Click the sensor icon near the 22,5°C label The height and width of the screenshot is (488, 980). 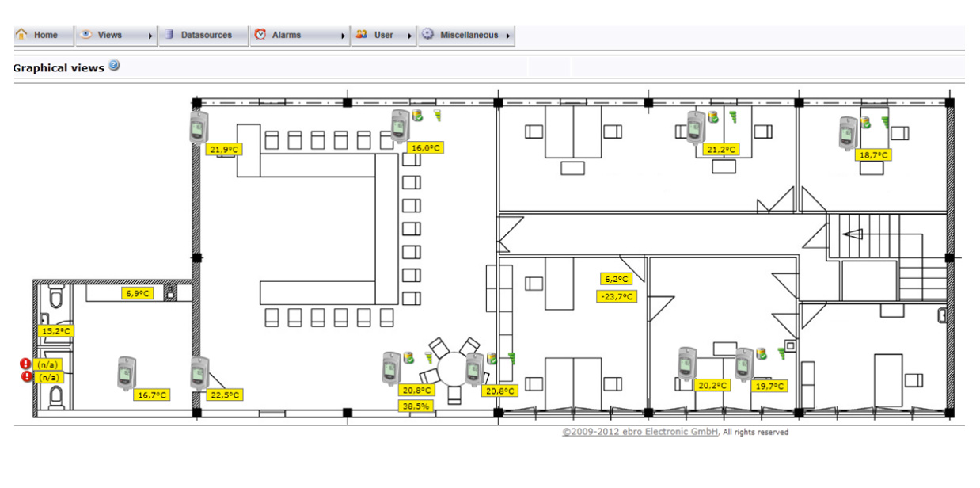[x=199, y=373]
